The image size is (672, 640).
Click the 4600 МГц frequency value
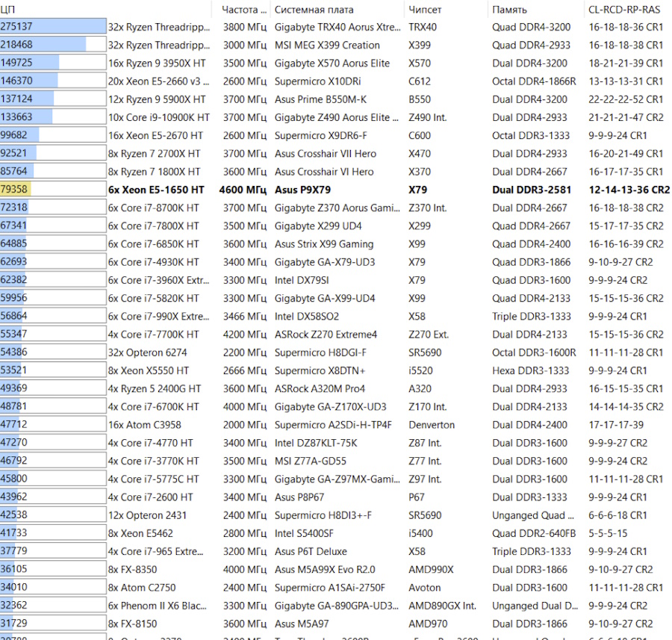(x=243, y=190)
